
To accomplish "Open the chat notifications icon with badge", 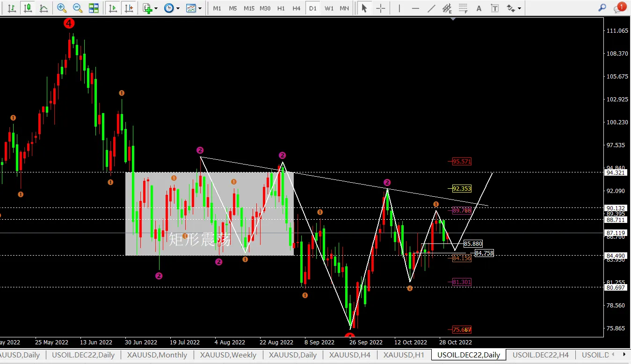I will pyautogui.click(x=620, y=7).
